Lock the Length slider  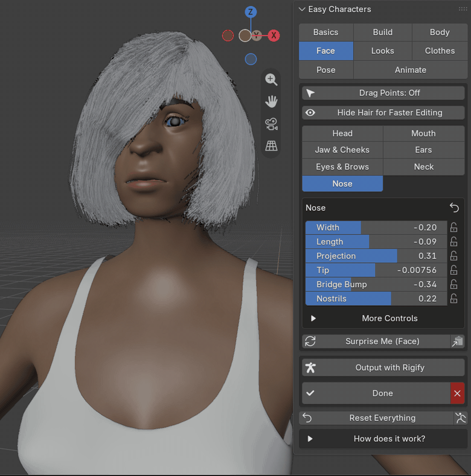pos(453,242)
